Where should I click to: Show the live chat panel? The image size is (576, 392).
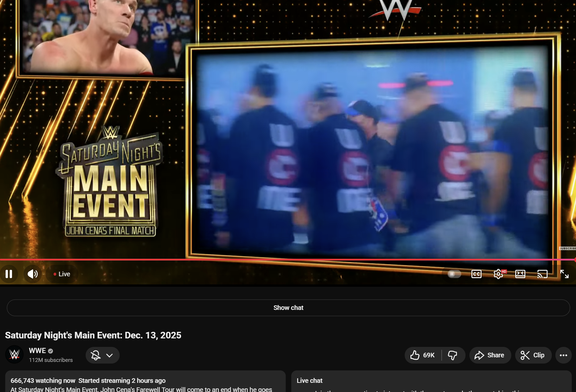tap(288, 308)
